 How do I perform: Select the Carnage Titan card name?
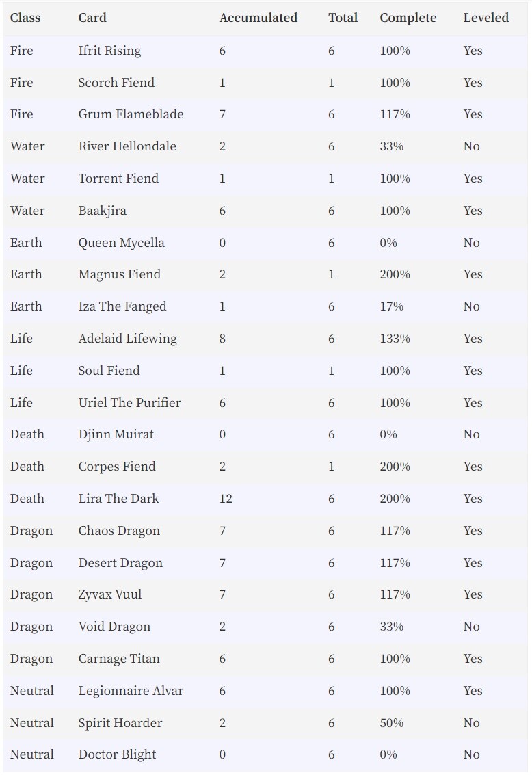(x=119, y=659)
